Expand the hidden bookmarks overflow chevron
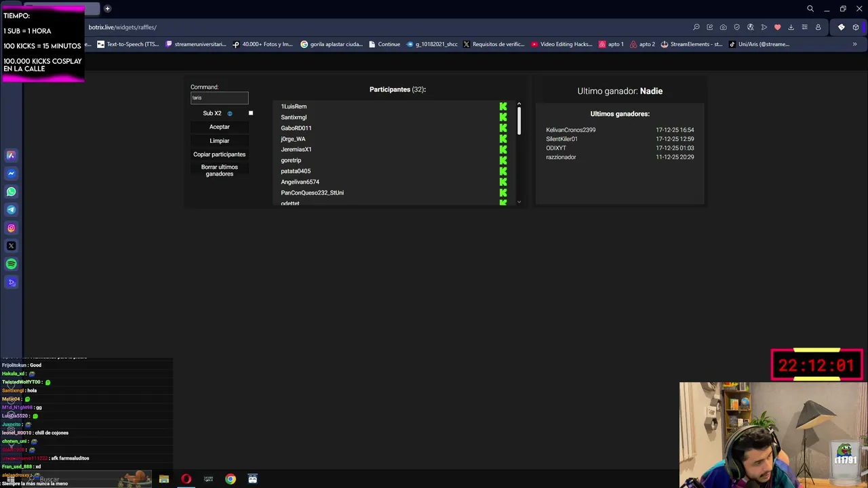 854,44
